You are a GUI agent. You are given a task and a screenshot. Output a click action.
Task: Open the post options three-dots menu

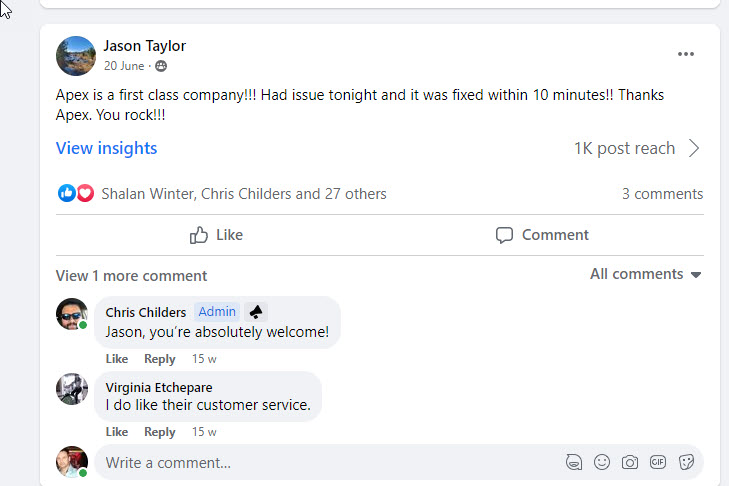coord(685,54)
